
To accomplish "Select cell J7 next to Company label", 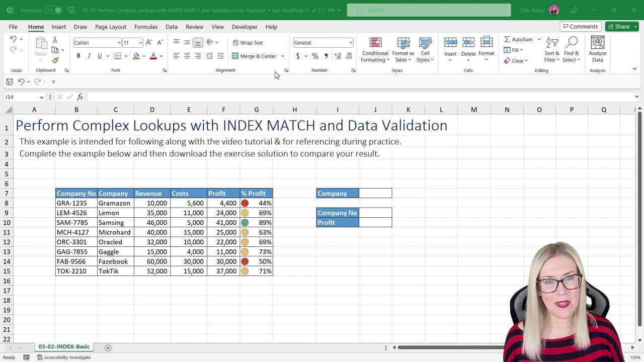I will 375,193.
